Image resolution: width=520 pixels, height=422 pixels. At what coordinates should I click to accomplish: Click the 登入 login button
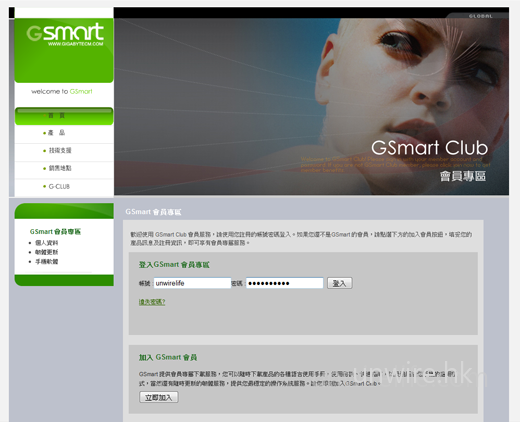[x=339, y=283]
